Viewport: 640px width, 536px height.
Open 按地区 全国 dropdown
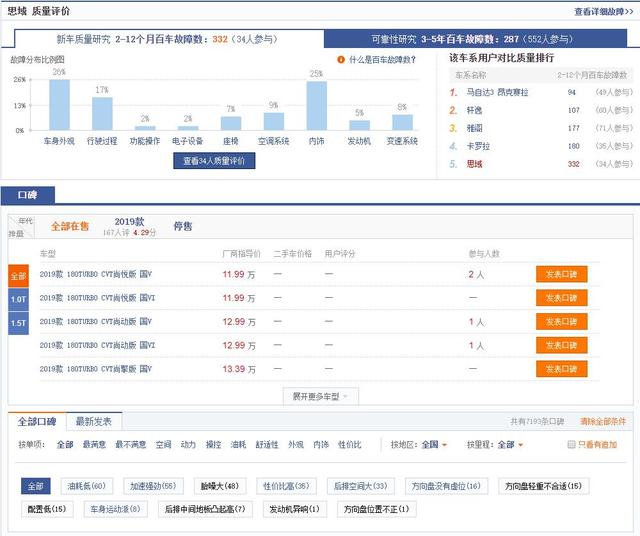click(x=434, y=445)
